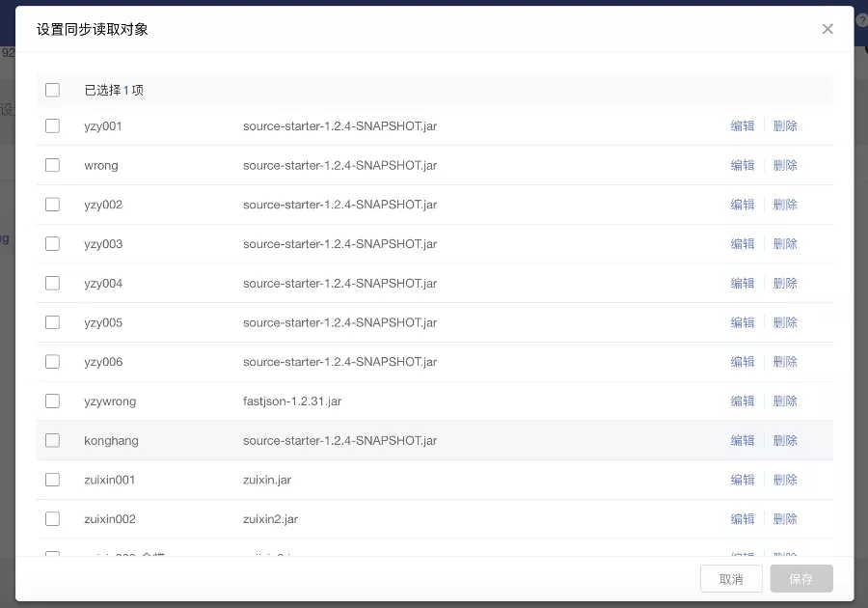Open 编辑 for yzy006

[743, 362]
